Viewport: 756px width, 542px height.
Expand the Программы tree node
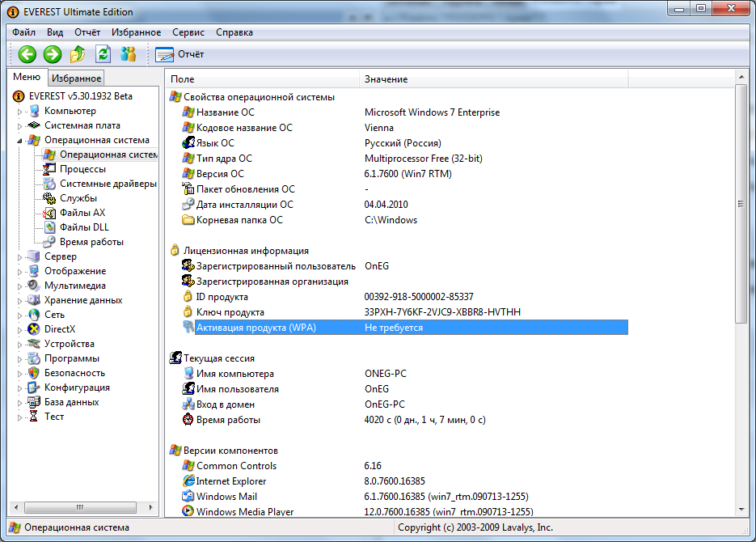(19, 358)
